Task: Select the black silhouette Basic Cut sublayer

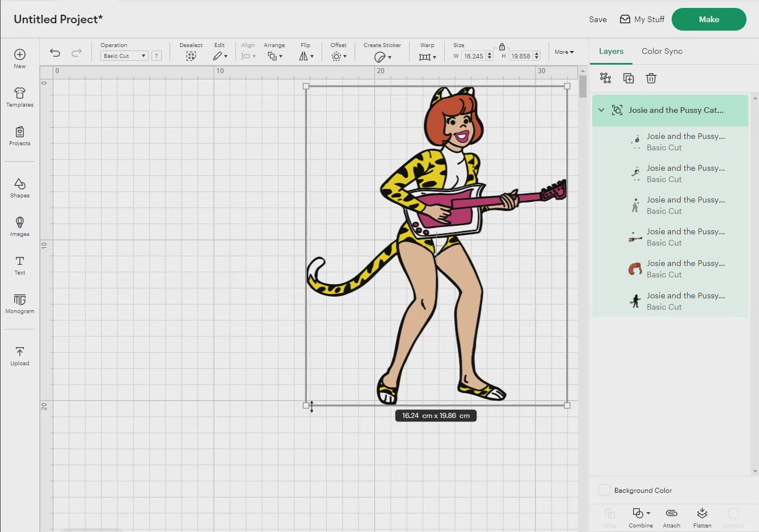Action: click(671, 301)
